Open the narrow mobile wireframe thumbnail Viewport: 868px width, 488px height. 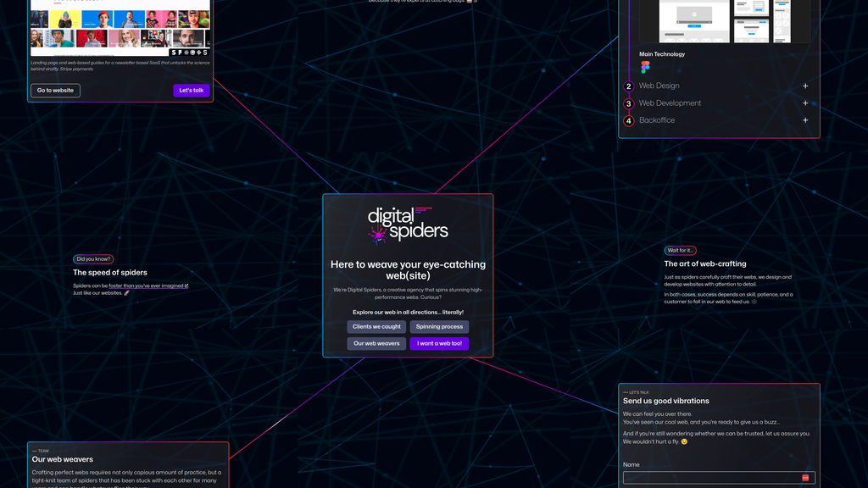click(782, 21)
